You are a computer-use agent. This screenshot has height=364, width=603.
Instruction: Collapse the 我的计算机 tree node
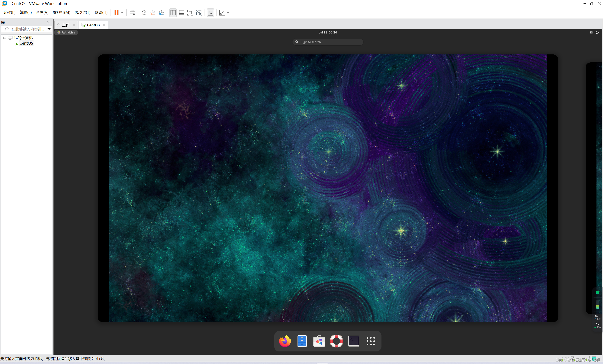(5, 38)
